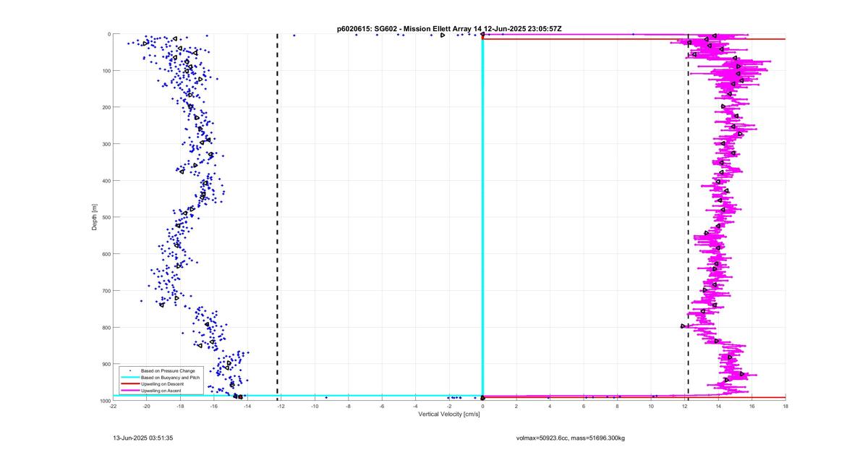Pick the cyan line sample in the legend

[129, 378]
